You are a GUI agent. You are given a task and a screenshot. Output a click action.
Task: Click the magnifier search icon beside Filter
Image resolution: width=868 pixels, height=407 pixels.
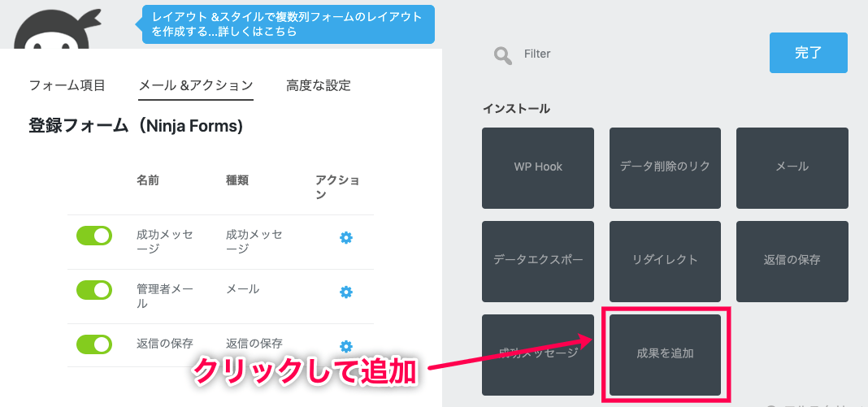click(502, 55)
